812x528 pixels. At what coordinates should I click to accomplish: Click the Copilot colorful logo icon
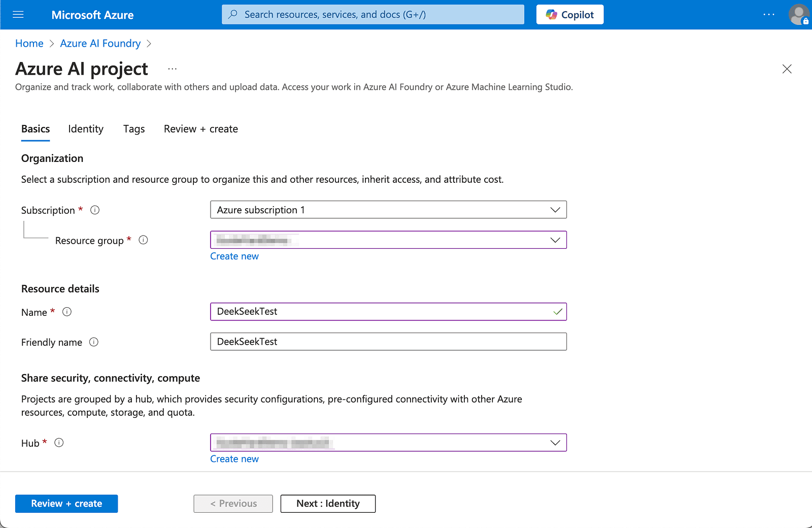(552, 15)
